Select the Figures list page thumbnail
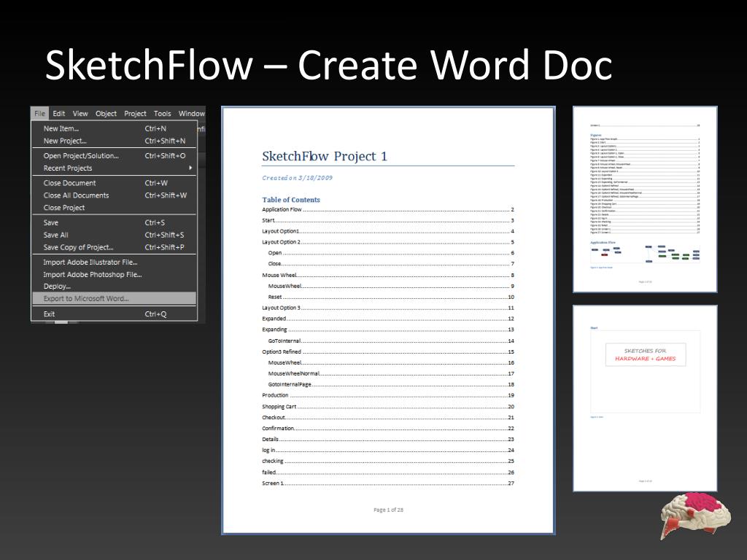This screenshot has width=747, height=560. [x=645, y=199]
